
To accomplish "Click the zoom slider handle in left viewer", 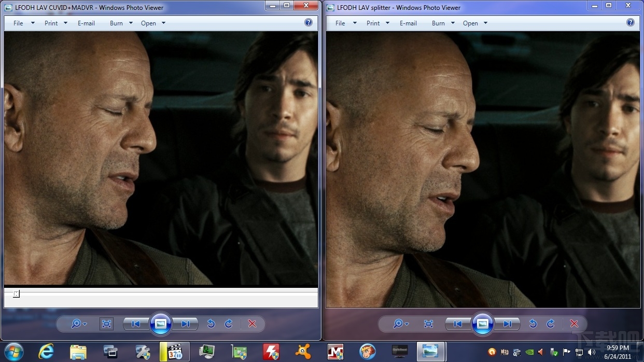I will pos(17,294).
